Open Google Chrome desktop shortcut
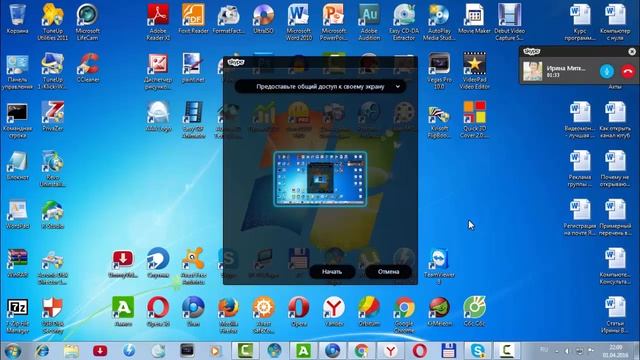The height and width of the screenshot is (360, 640). coord(404,315)
